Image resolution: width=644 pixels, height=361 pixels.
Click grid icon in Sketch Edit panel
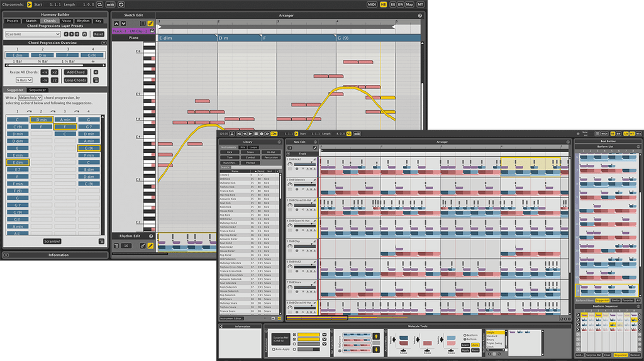[x=143, y=23]
